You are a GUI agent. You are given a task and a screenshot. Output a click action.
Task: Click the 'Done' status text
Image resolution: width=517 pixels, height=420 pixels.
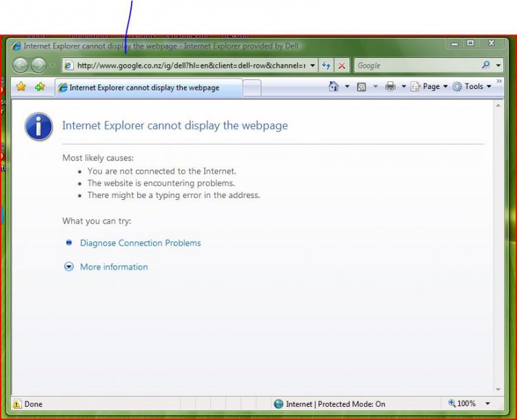pos(33,404)
